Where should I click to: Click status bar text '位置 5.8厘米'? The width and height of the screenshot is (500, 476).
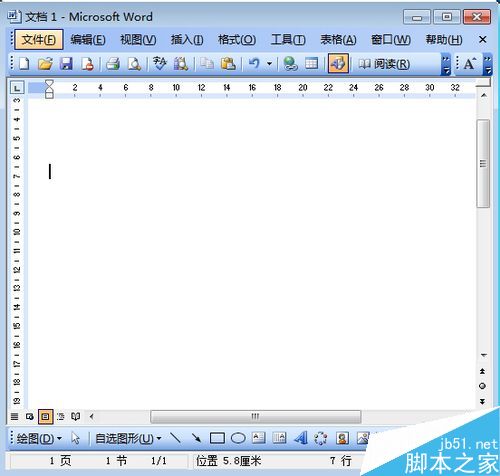[228, 461]
